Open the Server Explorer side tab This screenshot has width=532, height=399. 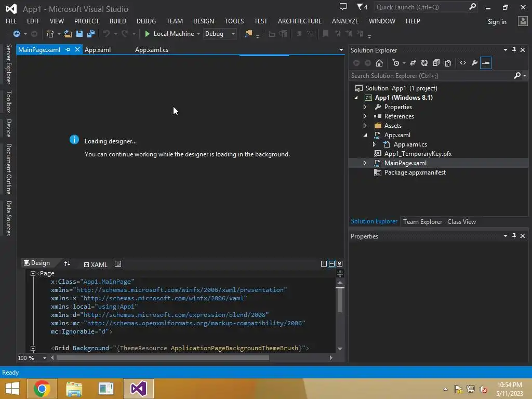tap(9, 64)
